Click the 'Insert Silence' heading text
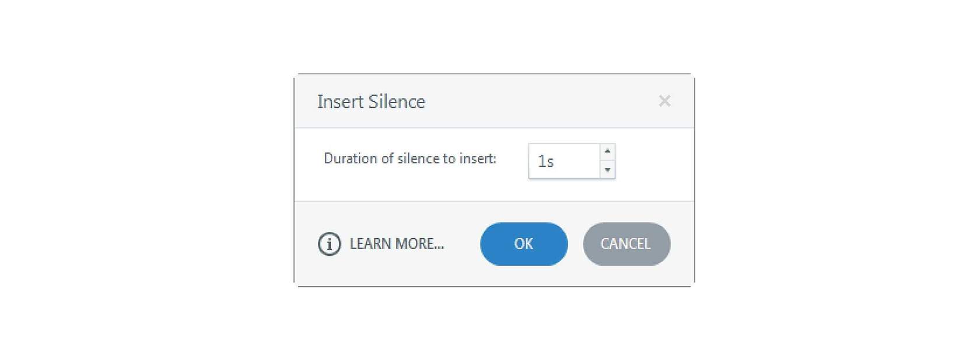The height and width of the screenshot is (349, 980). pos(371,101)
